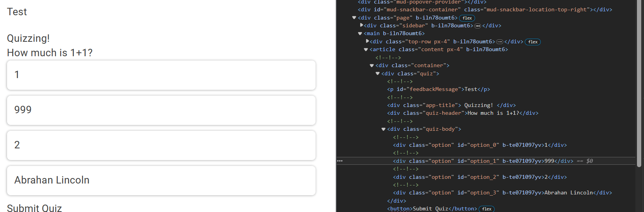This screenshot has width=644, height=212.
Task: Expand the div class="top-row px-4" node
Action: 368,41
